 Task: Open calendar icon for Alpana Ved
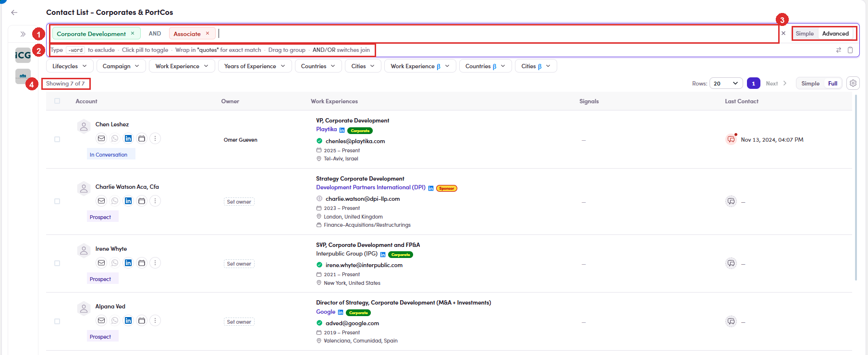coord(142,320)
